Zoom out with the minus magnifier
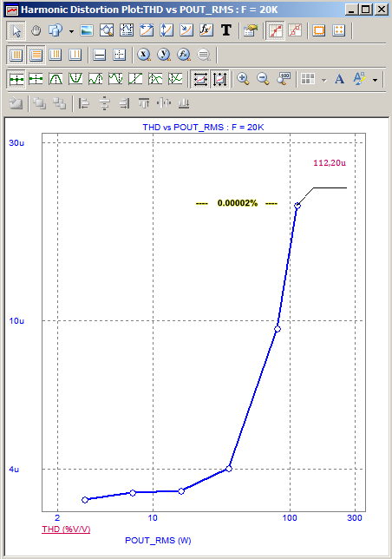392x559 pixels. [263, 79]
